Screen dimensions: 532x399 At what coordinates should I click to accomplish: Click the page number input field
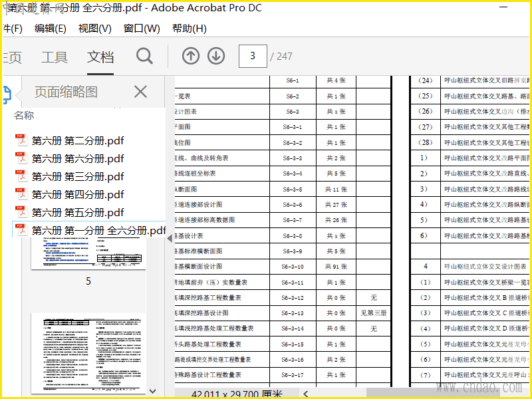tap(253, 57)
